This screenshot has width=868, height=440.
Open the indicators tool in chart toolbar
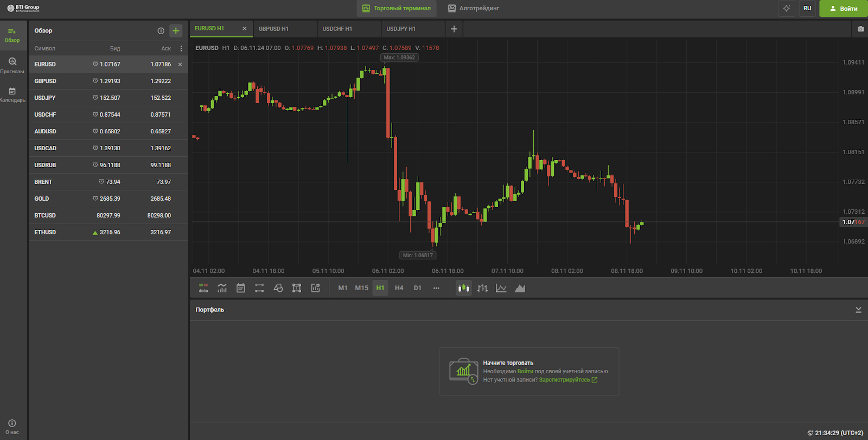point(222,288)
